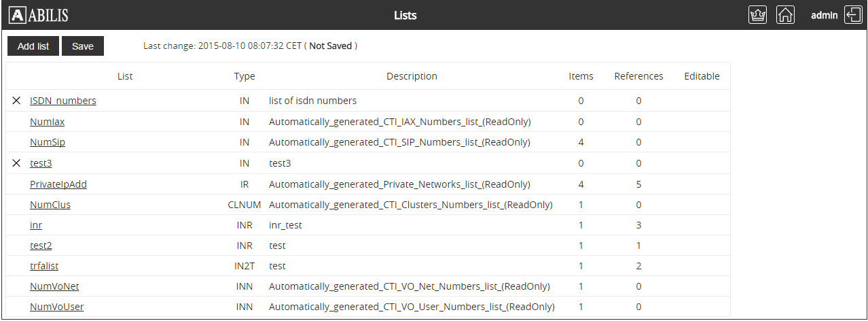Remove the test3 list with X
Viewport: 868px width, 321px height.
point(16,163)
